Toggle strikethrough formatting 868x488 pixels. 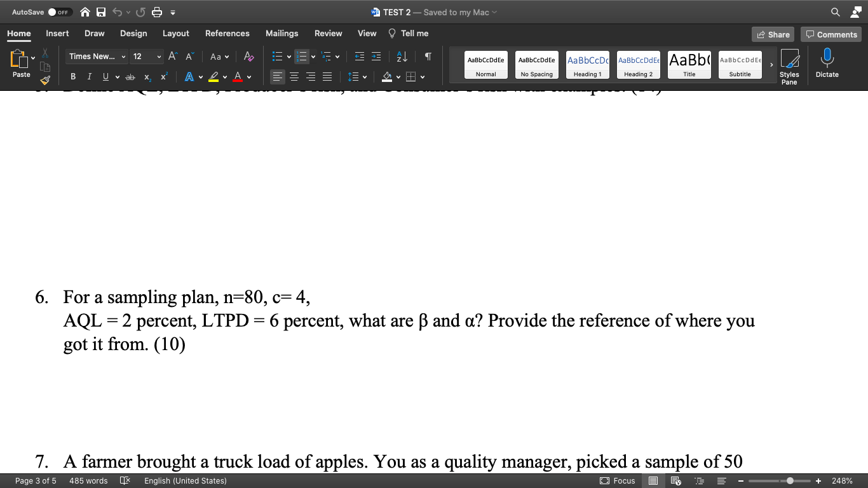[130, 77]
